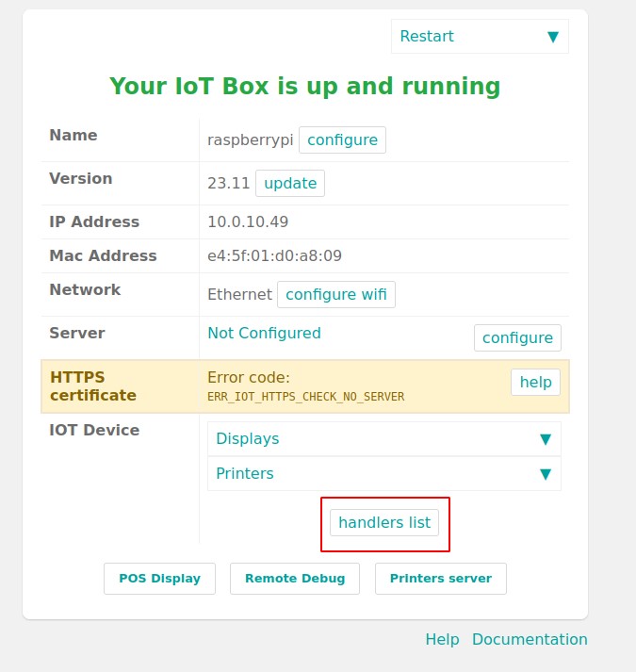Click configure in the Server row
Screen dimensions: 636x672
pos(517,337)
